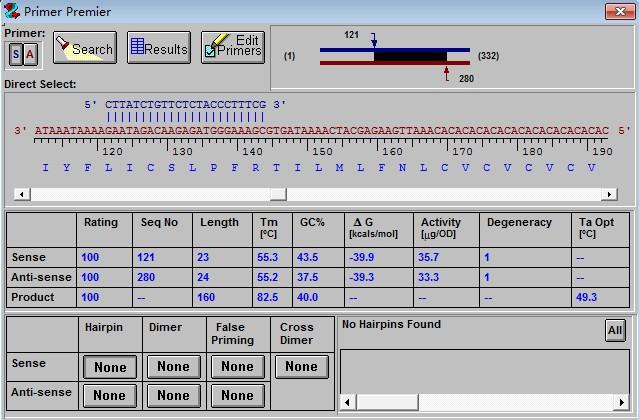Click the Direct Select label
The image size is (639, 420).
40,84
